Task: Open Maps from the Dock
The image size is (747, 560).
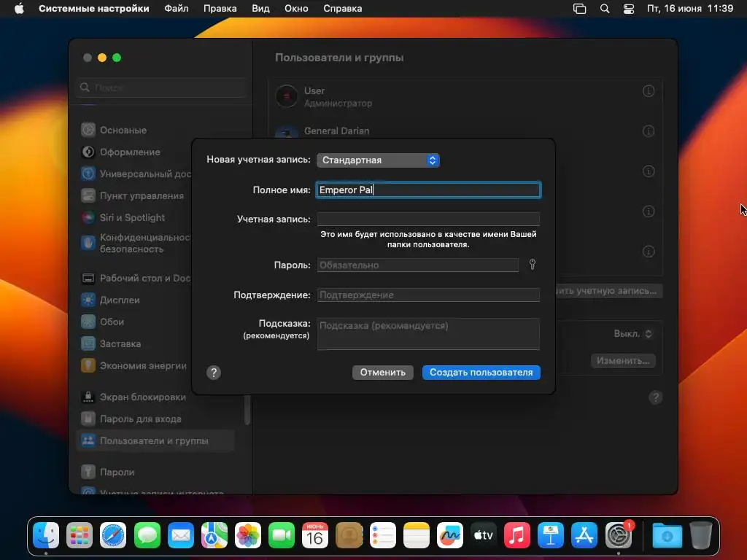Action: tap(214, 536)
